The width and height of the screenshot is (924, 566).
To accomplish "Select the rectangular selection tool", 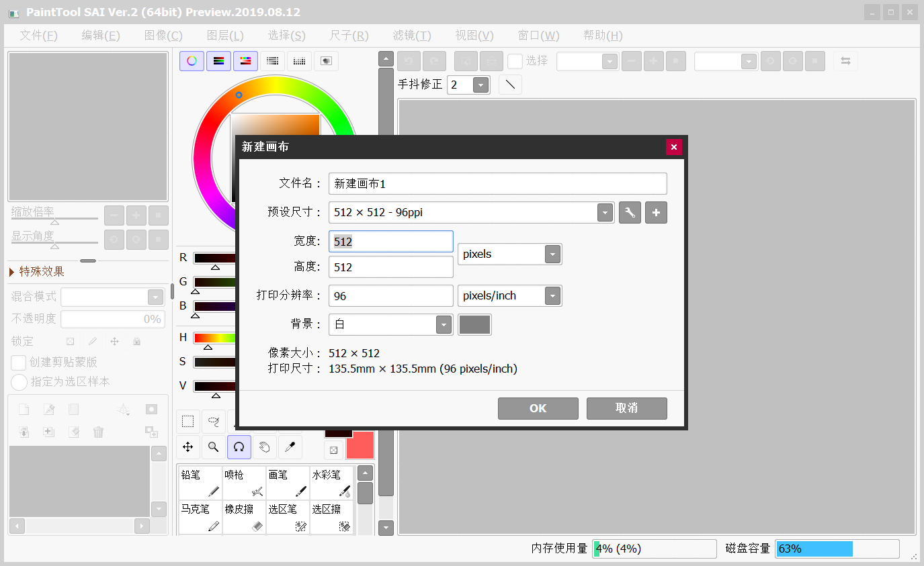I will [x=188, y=422].
